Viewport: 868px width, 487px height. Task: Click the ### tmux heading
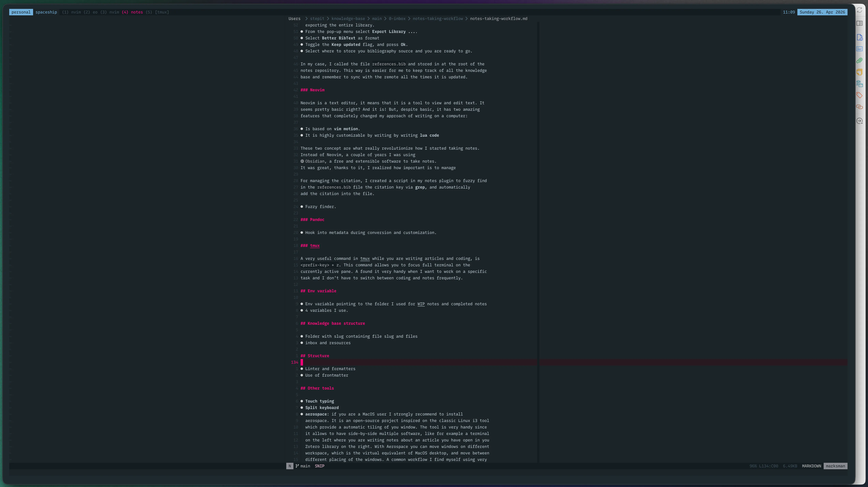(x=310, y=246)
